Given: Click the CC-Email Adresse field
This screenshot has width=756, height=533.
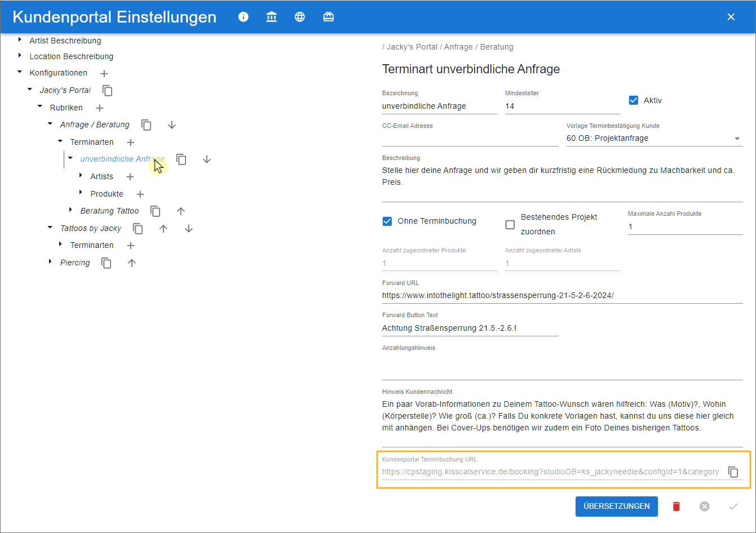Looking at the screenshot, I should click(x=470, y=139).
